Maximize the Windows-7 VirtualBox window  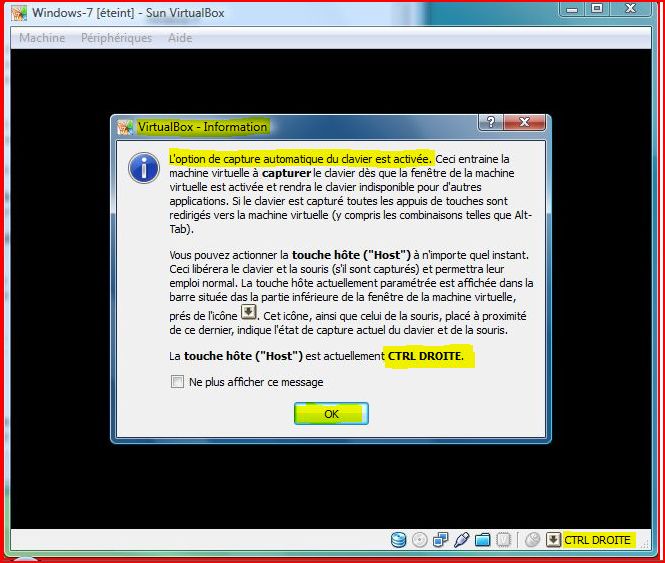pos(597,9)
